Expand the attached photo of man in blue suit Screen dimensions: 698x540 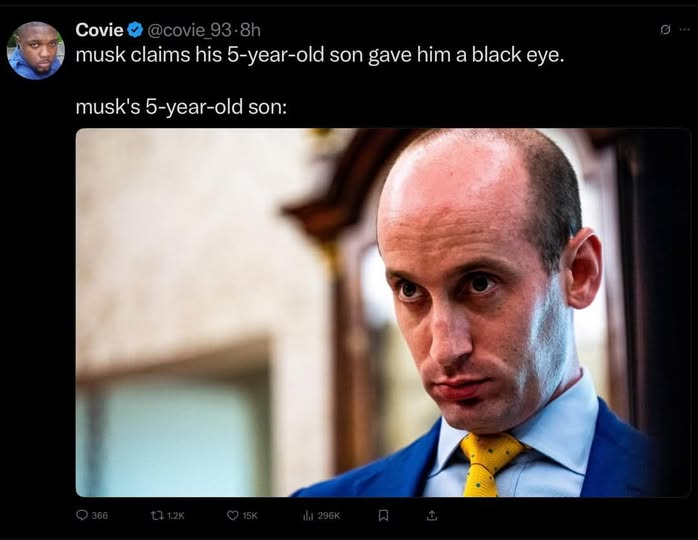(383, 313)
